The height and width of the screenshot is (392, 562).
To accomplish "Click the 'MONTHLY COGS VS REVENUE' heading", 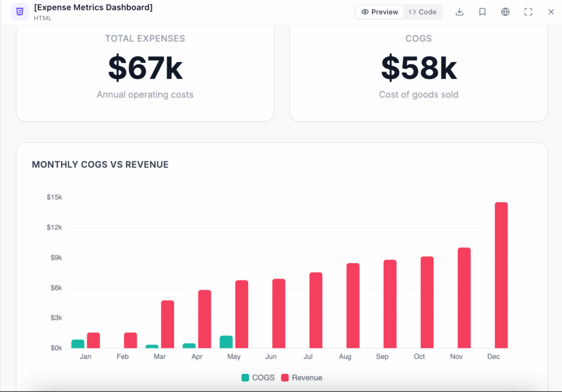I will coord(100,165).
